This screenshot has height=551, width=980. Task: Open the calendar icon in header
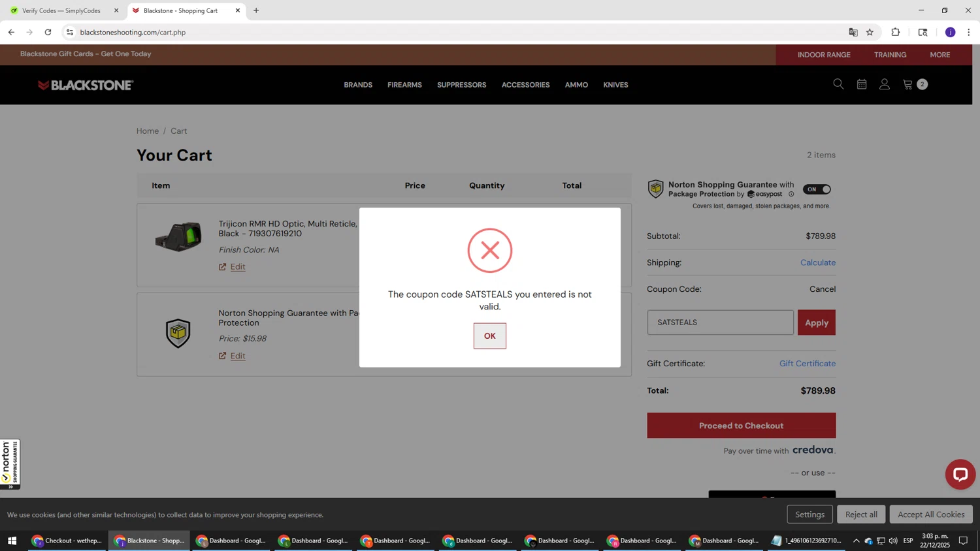click(x=862, y=84)
